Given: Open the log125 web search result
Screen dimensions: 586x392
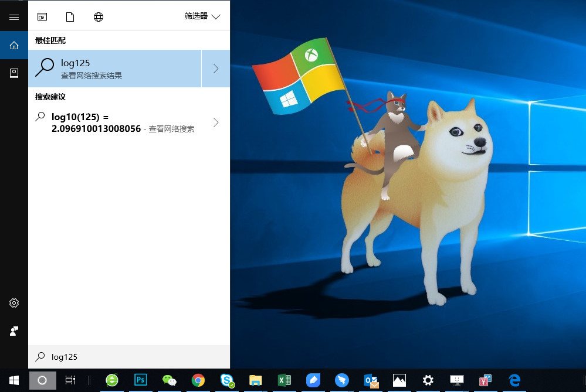Looking at the screenshot, I should click(x=114, y=69).
